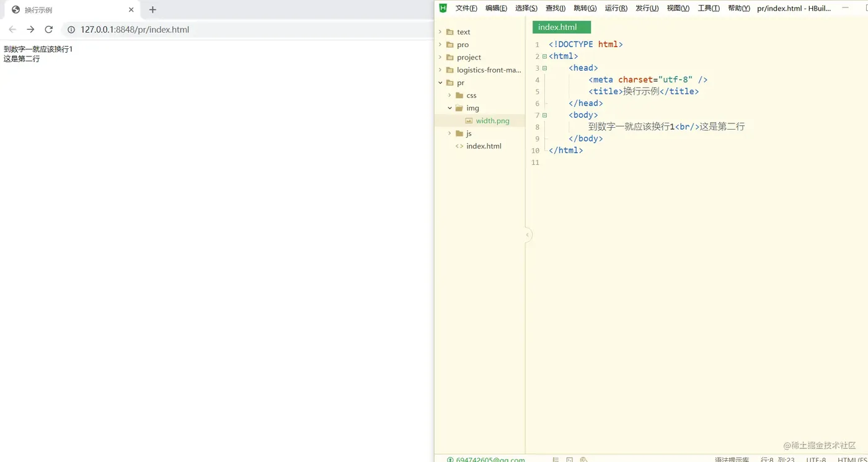Select the index.html editor tab
This screenshot has height=462, width=868.
point(561,27)
